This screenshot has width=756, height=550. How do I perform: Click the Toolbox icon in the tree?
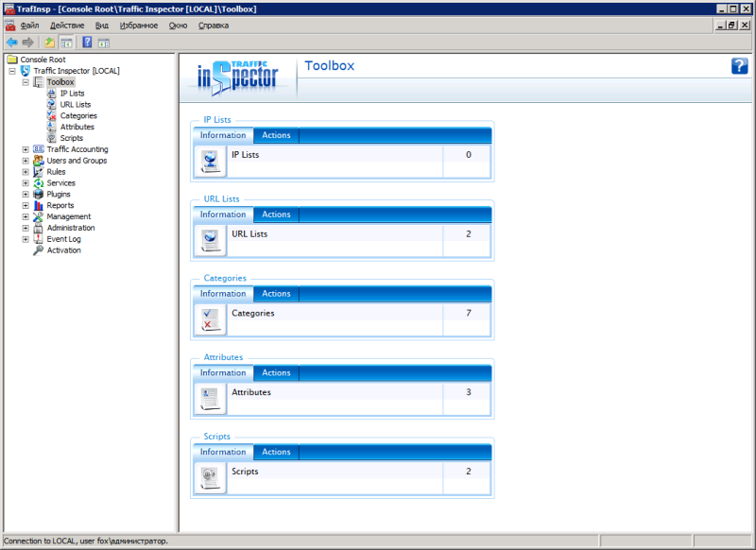(x=38, y=82)
